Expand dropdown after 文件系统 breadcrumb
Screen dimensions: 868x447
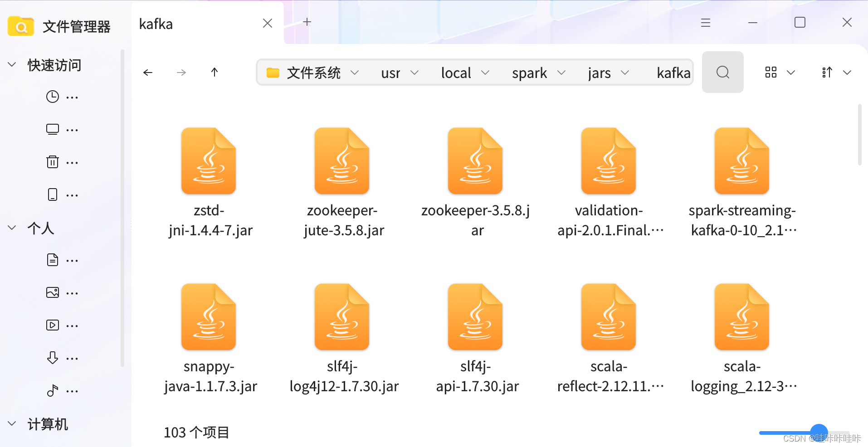point(355,73)
